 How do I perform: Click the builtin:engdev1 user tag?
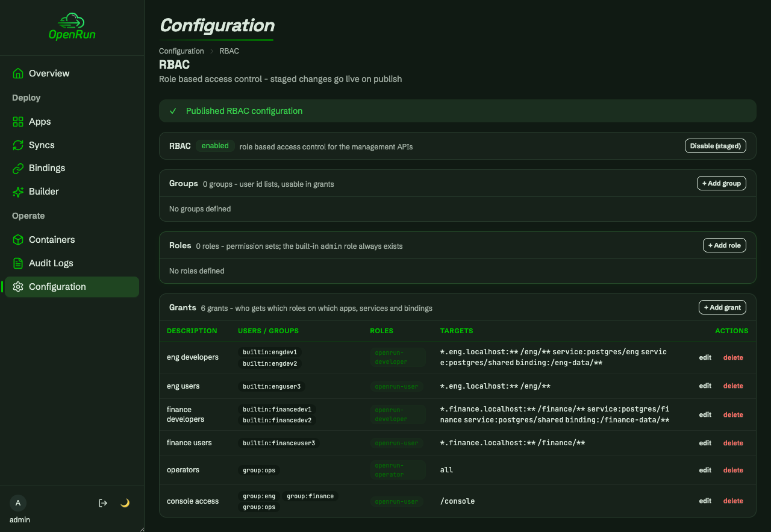(x=270, y=352)
